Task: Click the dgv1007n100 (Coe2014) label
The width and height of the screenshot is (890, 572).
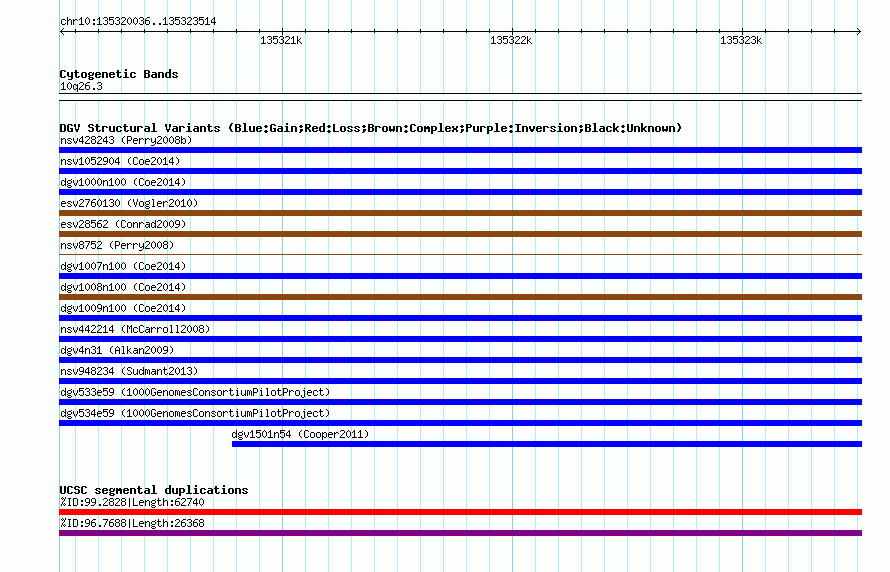Action: (123, 266)
